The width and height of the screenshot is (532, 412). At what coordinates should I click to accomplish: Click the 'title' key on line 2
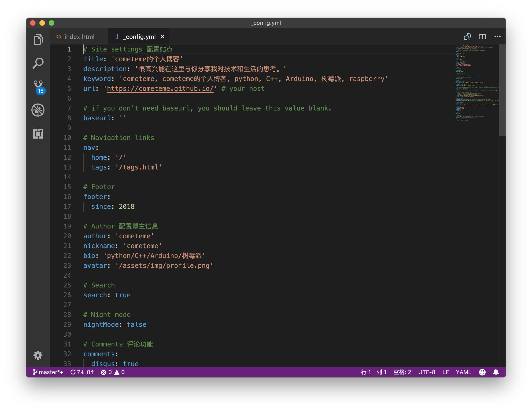click(93, 59)
